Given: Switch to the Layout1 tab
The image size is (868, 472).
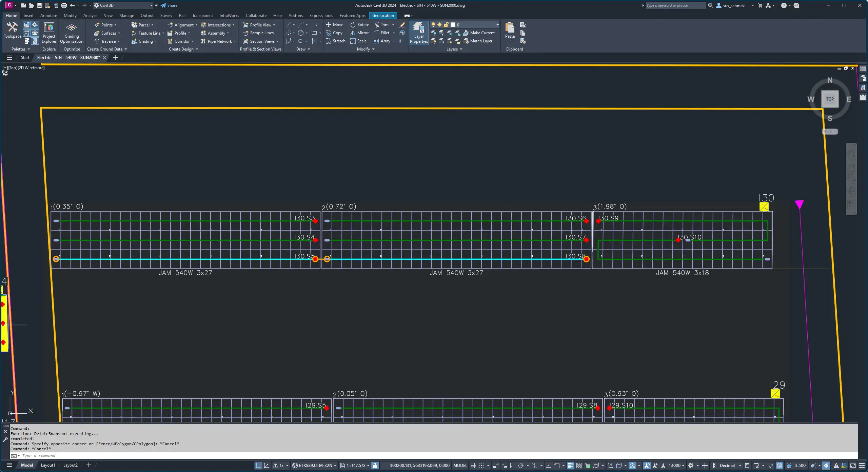Looking at the screenshot, I should [48, 465].
